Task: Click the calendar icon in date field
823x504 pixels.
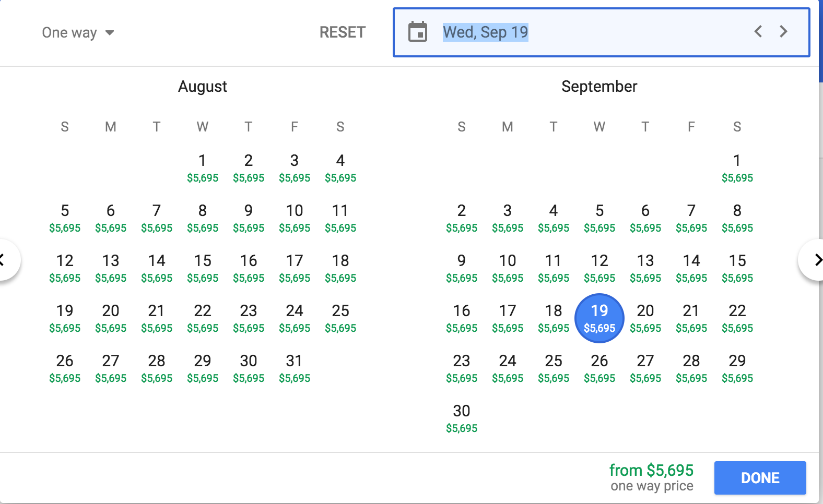Action: 417,32
